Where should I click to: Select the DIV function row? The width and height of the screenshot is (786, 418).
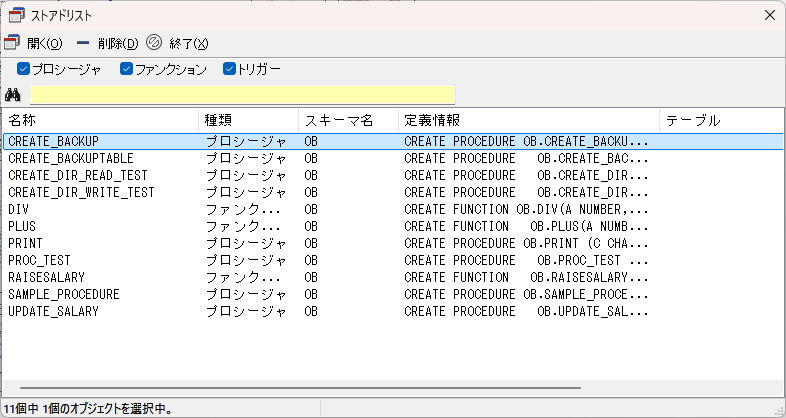392,210
